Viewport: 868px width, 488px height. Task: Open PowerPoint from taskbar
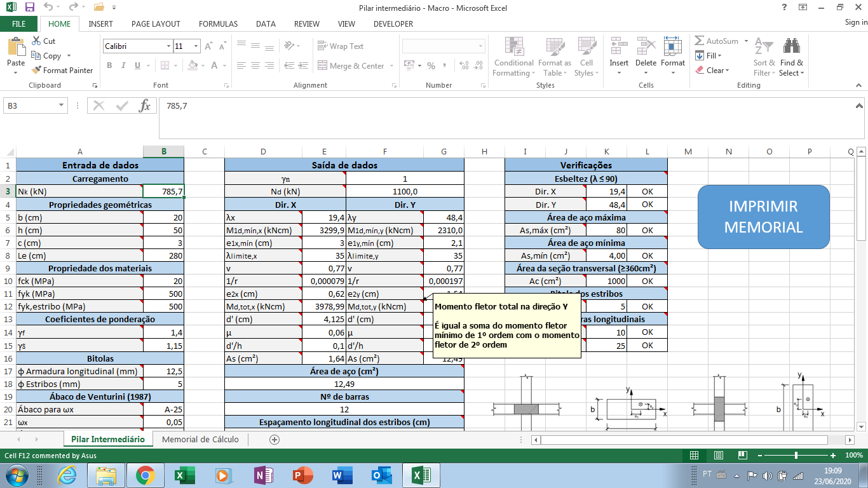click(x=302, y=475)
